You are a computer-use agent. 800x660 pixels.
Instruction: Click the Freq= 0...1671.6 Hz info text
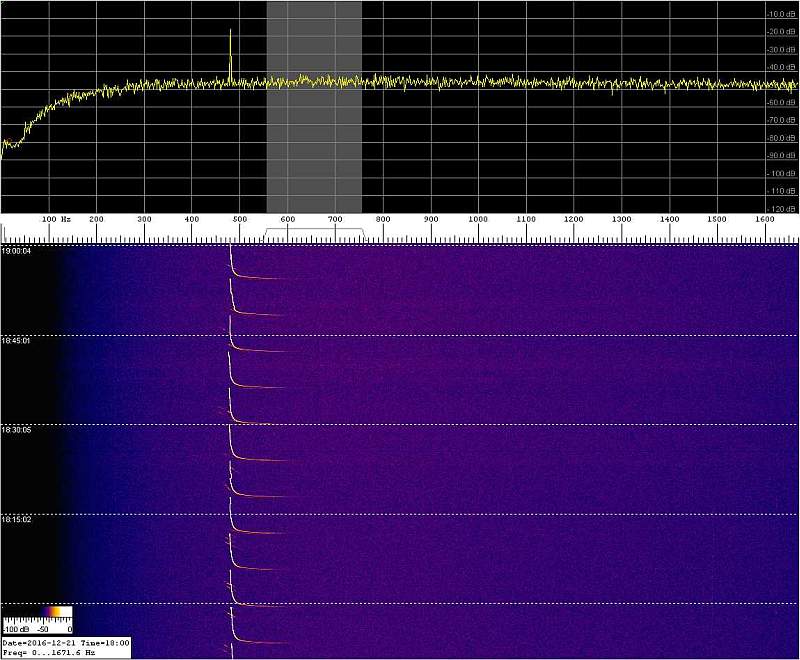pyautogui.click(x=50, y=652)
